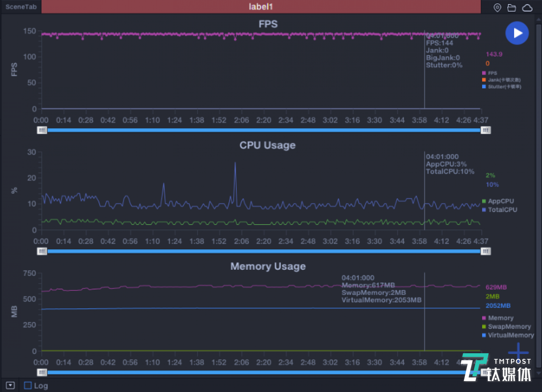The height and width of the screenshot is (392, 542).
Task: Expand the bottom-left dropdown arrow panel
Action: [10, 386]
